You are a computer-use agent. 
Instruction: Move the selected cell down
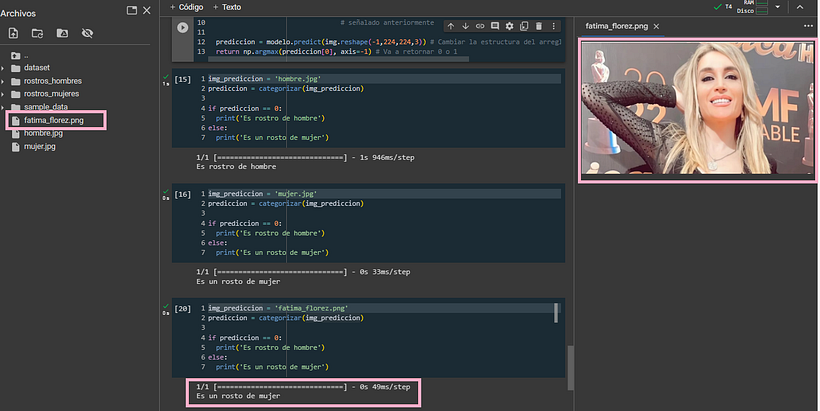[465, 25]
